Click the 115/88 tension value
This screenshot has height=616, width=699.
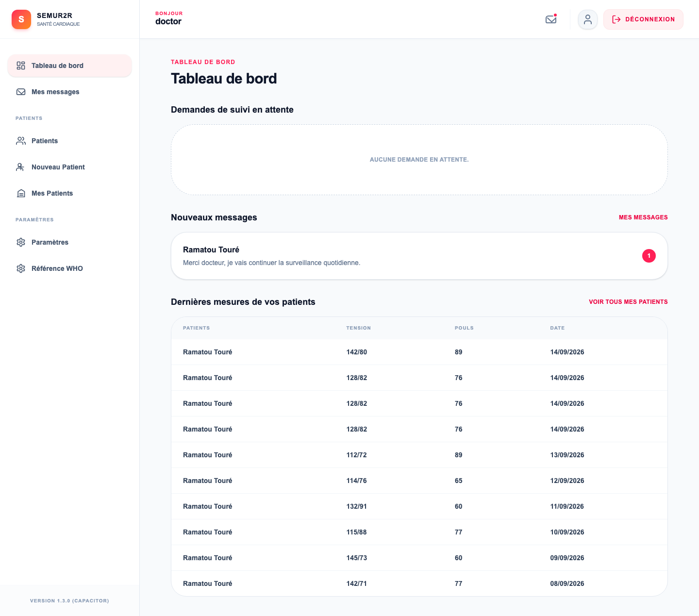tap(357, 532)
